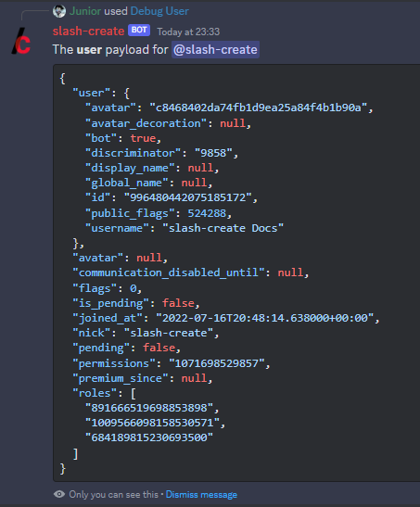Click the "roles" key
This screenshot has height=507, width=420.
point(95,393)
